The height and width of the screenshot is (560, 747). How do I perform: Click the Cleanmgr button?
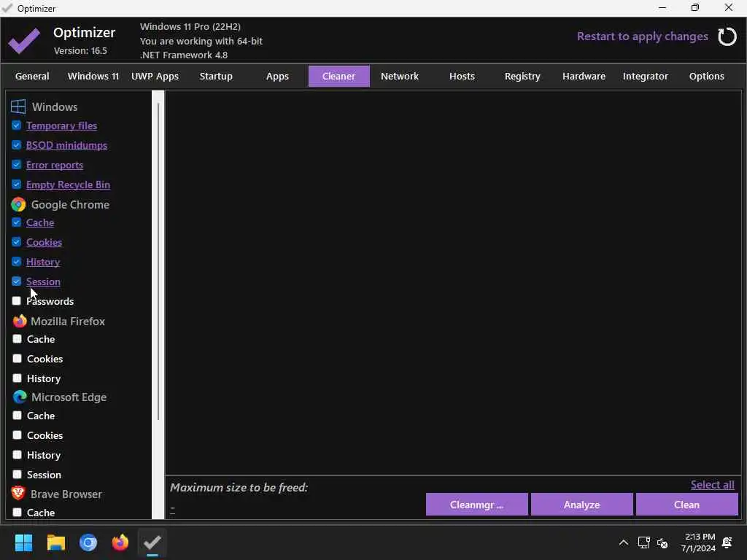coord(476,505)
